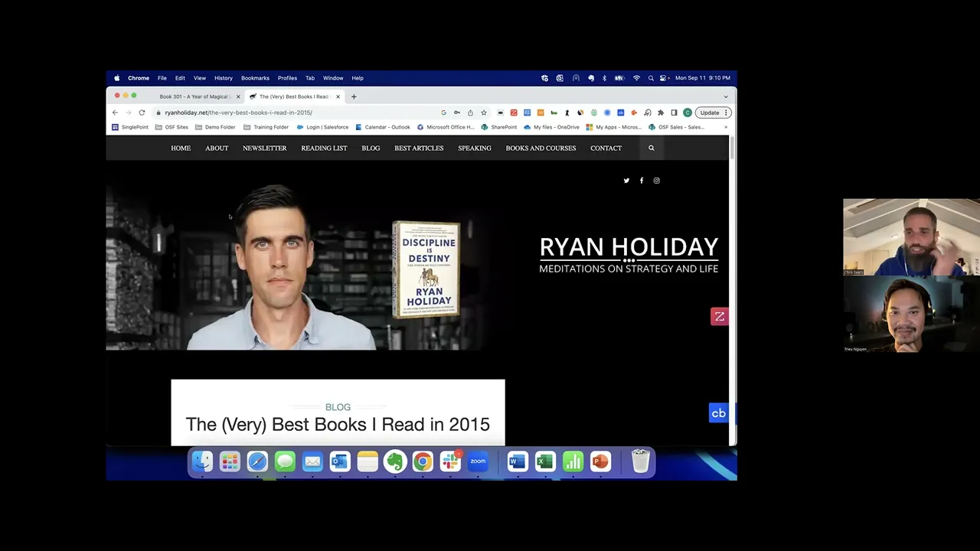Open the Window menu
The width and height of the screenshot is (980, 551).
click(x=333, y=78)
